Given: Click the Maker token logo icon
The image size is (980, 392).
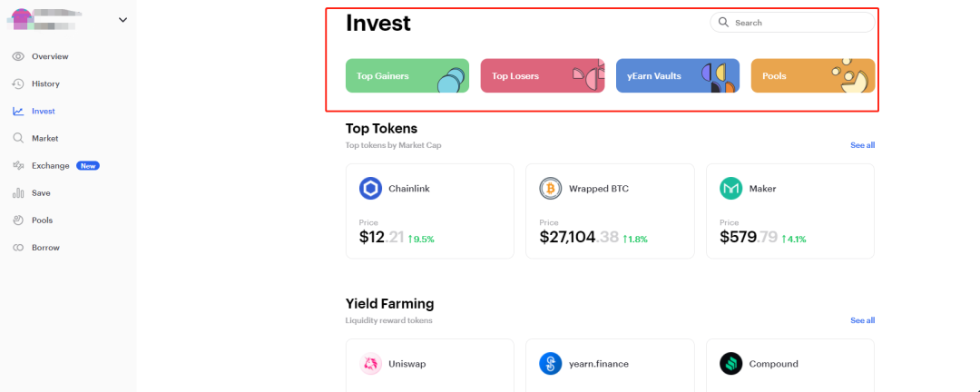Looking at the screenshot, I should pos(730,189).
